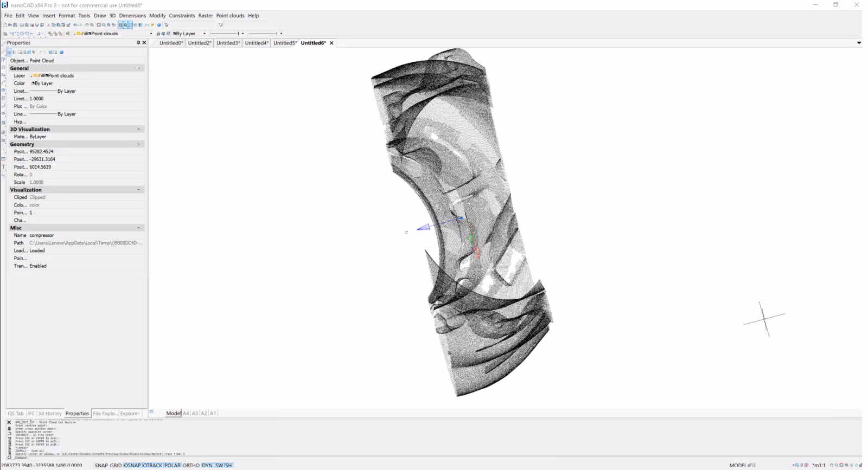Click the Redo arrow icon in toolbar
The image size is (868, 470).
(80, 25)
